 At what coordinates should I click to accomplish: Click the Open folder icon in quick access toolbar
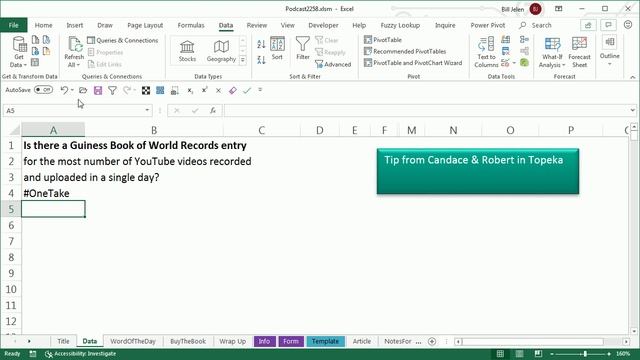pos(83,90)
